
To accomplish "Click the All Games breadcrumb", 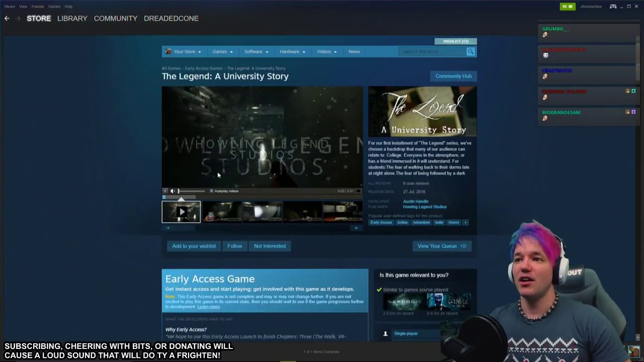I will point(171,68).
